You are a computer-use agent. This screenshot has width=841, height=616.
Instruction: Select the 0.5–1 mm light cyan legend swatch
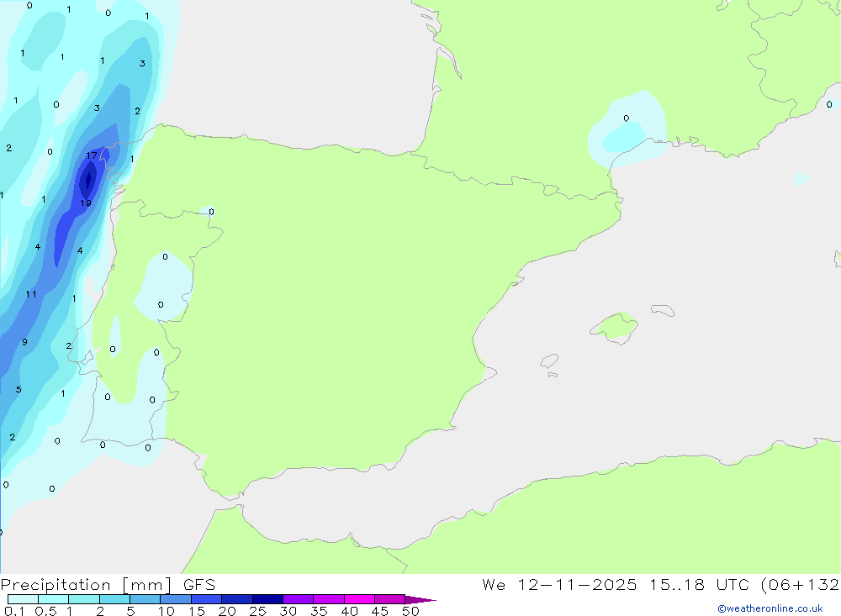[x=53, y=599]
